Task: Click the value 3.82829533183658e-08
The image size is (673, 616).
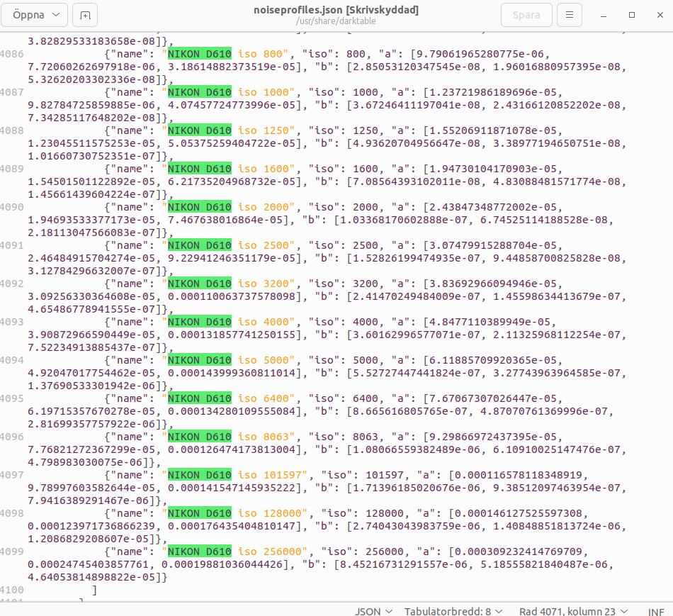Action: click(x=91, y=41)
